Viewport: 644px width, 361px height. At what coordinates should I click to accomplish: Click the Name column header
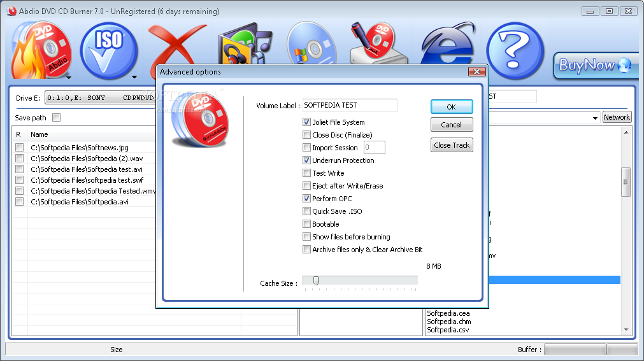click(x=39, y=134)
